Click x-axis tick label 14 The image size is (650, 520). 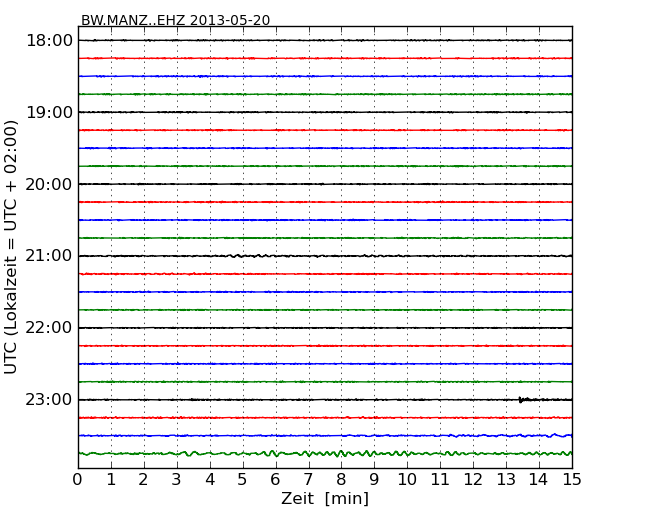click(x=539, y=480)
